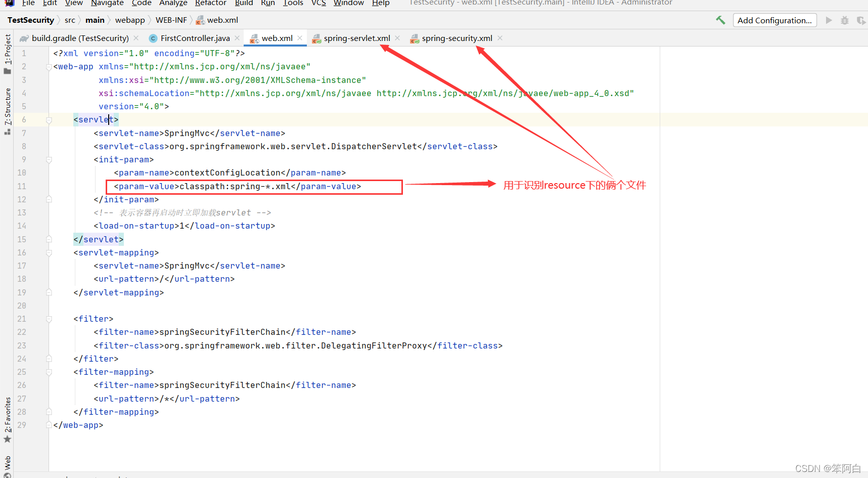
Task: Open the Analyze menu
Action: tap(173, 3)
